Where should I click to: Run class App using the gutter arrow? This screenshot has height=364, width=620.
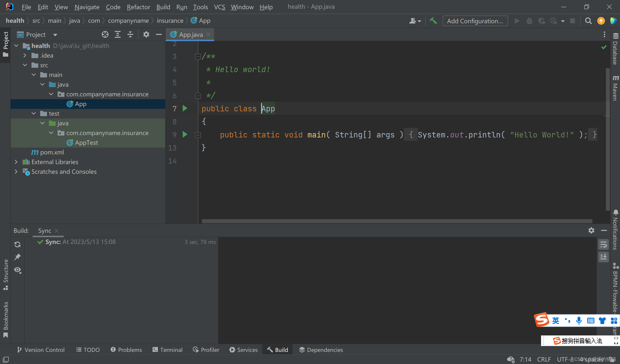(185, 108)
